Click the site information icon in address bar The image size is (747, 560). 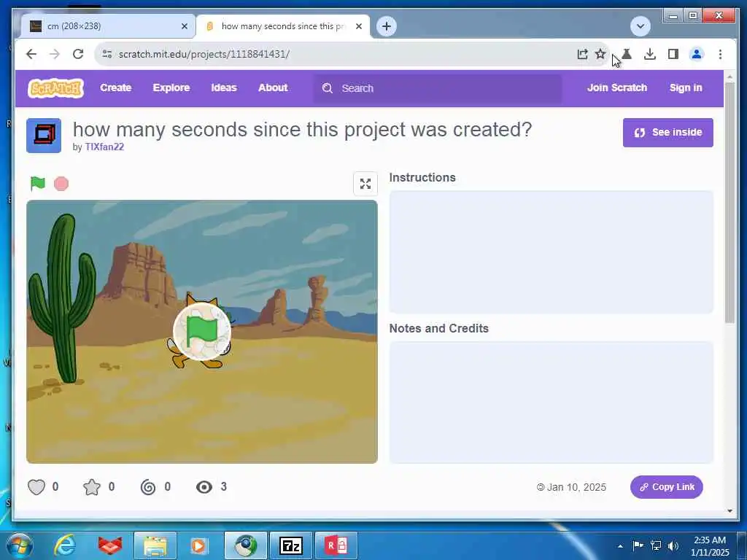(x=107, y=54)
